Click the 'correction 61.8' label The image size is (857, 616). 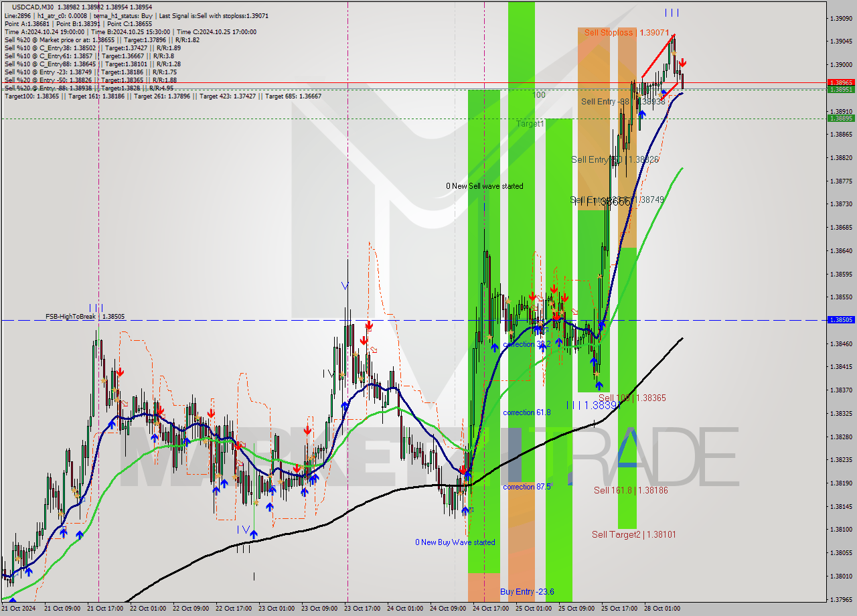coord(527,412)
